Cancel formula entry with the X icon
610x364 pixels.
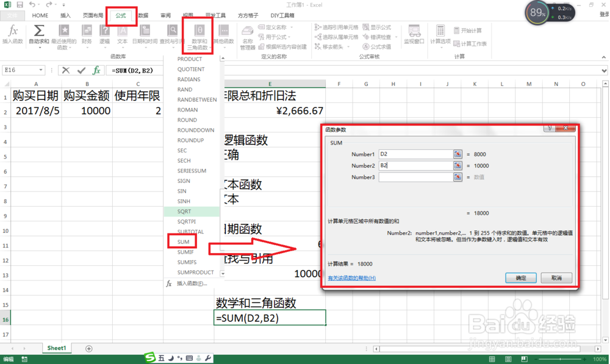point(66,70)
